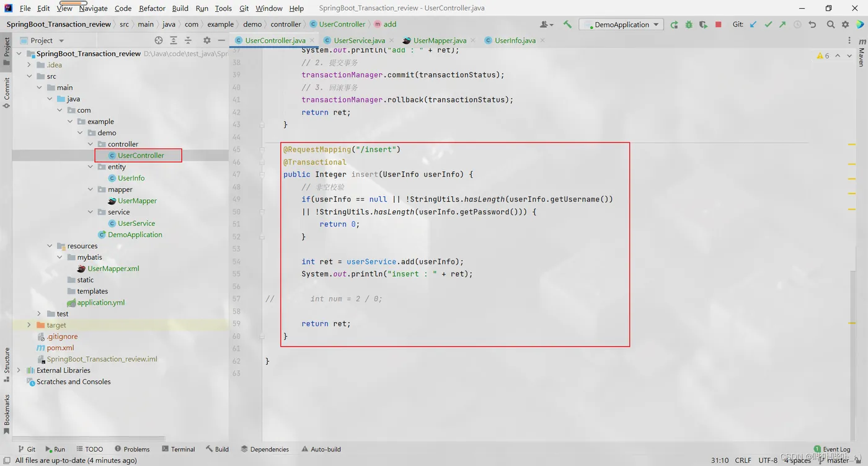868x466 pixels.
Task: Push commits using Git green arrow
Action: (x=782, y=24)
